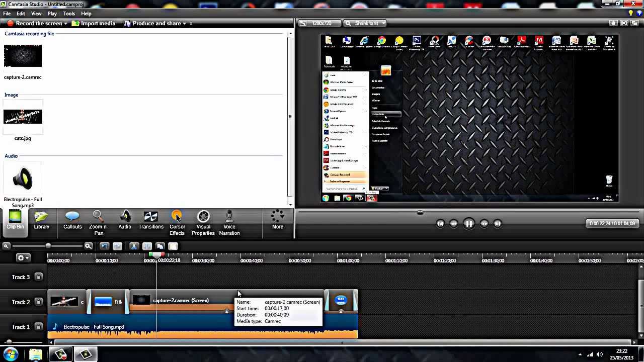Viewport: 644px width, 362px height.
Task: Jump to the next clip in the preview
Action: (498, 224)
